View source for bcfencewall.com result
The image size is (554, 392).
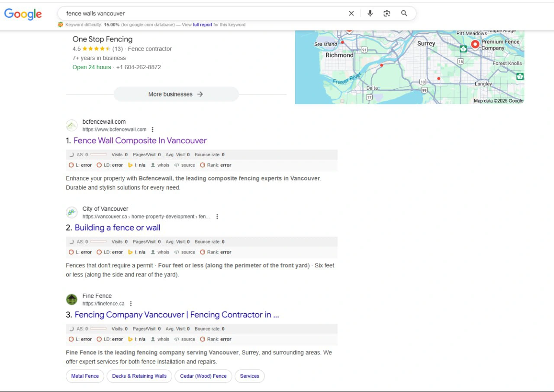pos(185,165)
